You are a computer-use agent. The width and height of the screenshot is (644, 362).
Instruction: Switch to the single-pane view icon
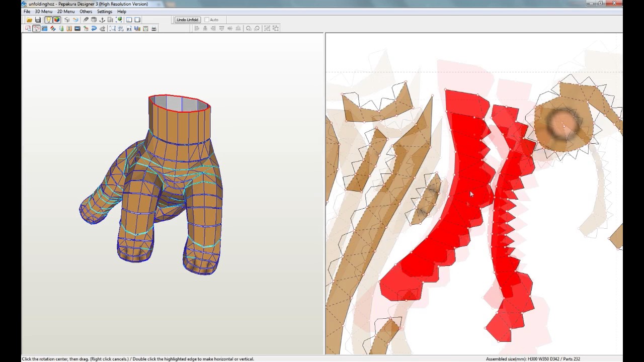point(137,20)
